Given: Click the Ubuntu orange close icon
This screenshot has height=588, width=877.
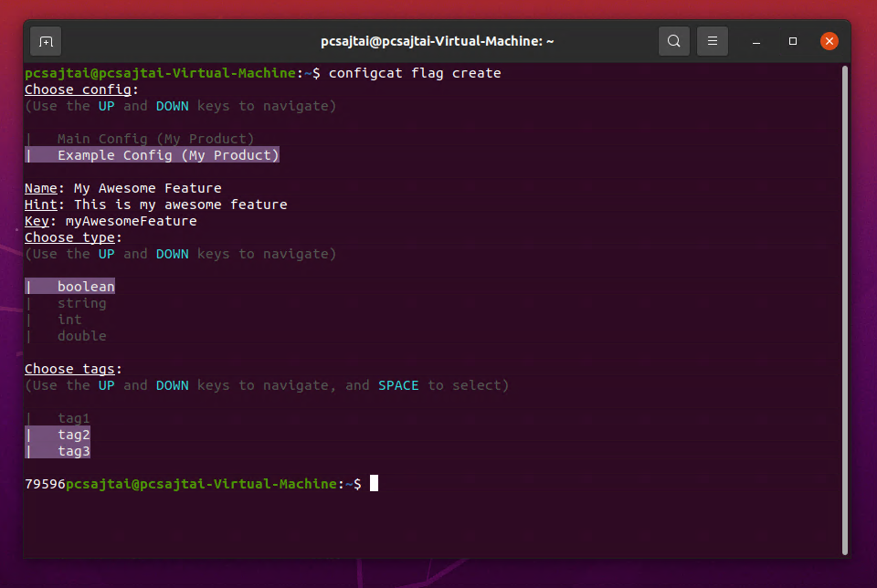Looking at the screenshot, I should click(829, 41).
